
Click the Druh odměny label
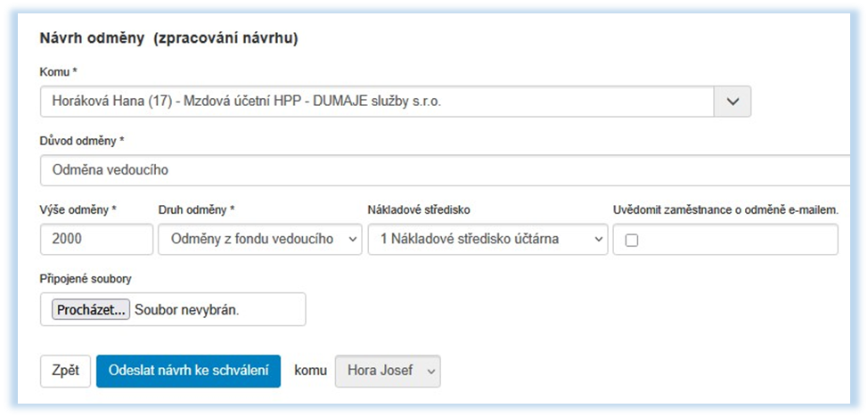tap(196, 209)
